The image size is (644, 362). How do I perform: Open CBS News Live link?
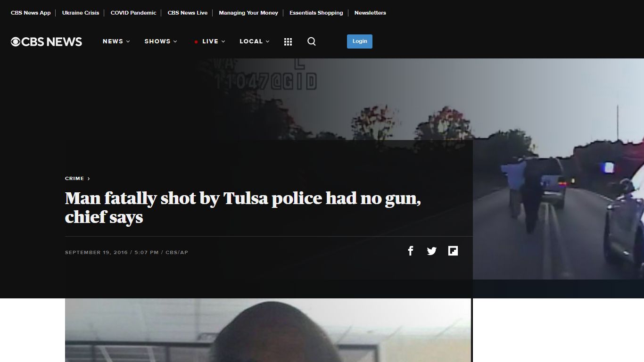tap(188, 13)
